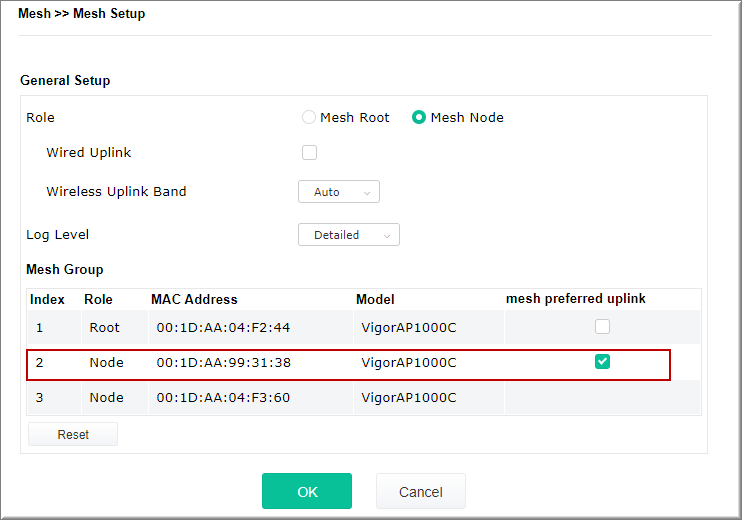The height and width of the screenshot is (520, 742).
Task: Click the Index column header
Action: pyautogui.click(x=47, y=299)
